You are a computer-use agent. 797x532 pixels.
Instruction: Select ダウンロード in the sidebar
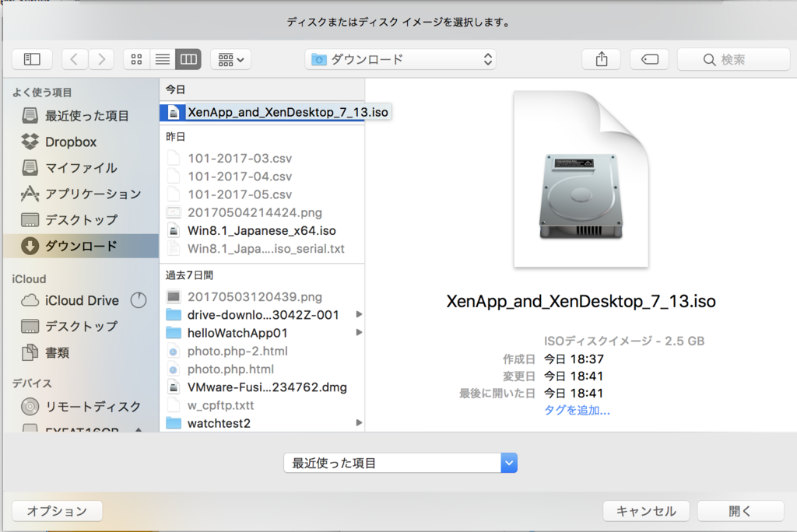point(81,246)
